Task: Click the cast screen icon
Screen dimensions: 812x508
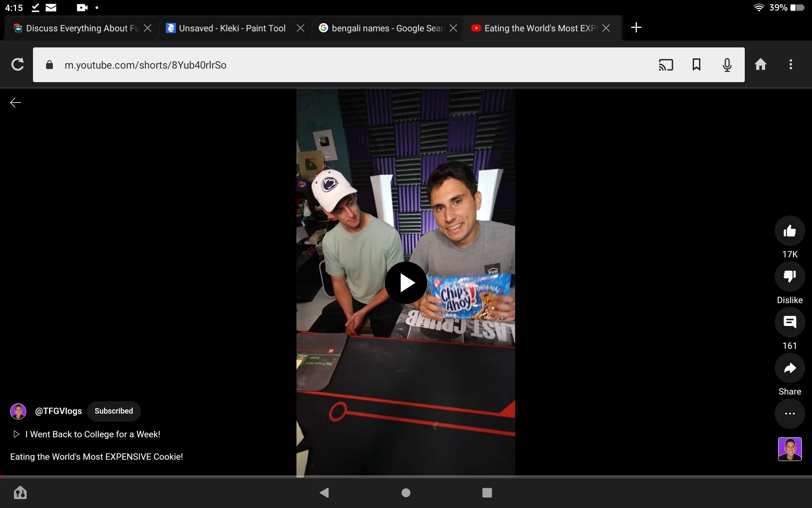Action: [x=666, y=65]
